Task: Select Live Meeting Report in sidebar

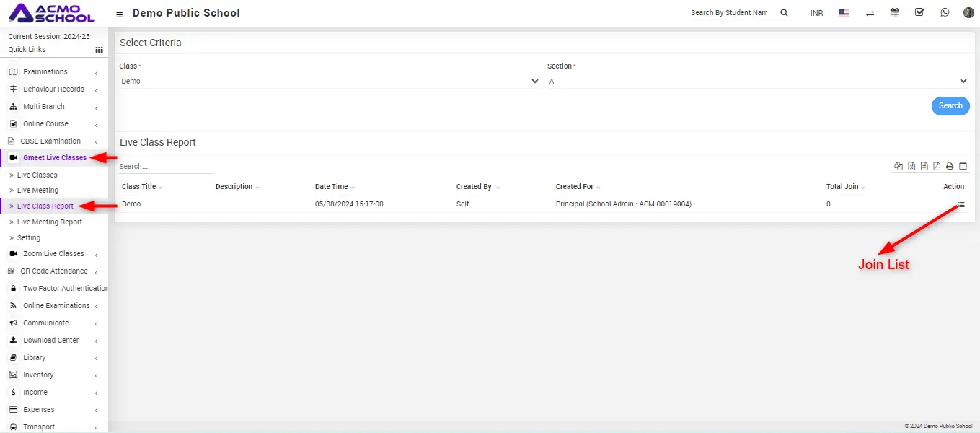Action: click(50, 222)
